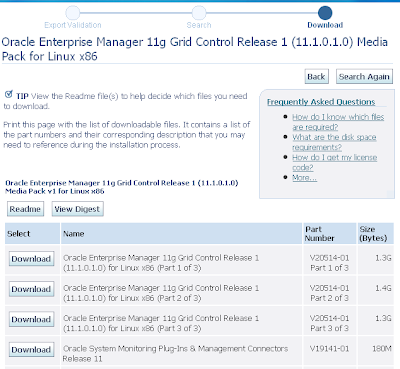Click the Export Validation step circle
Viewport: 400px width, 369px height.
(x=73, y=13)
